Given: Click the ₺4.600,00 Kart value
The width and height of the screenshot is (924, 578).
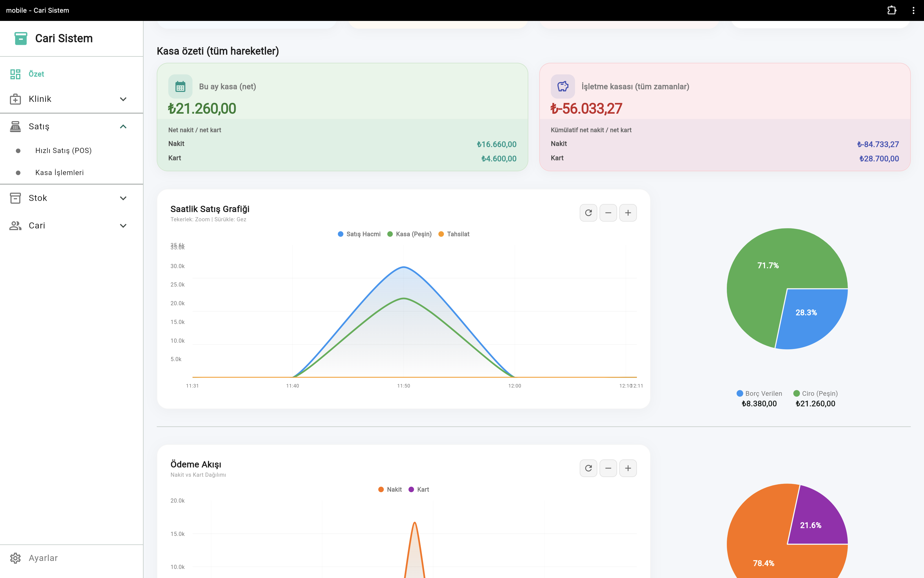Looking at the screenshot, I should [x=499, y=159].
